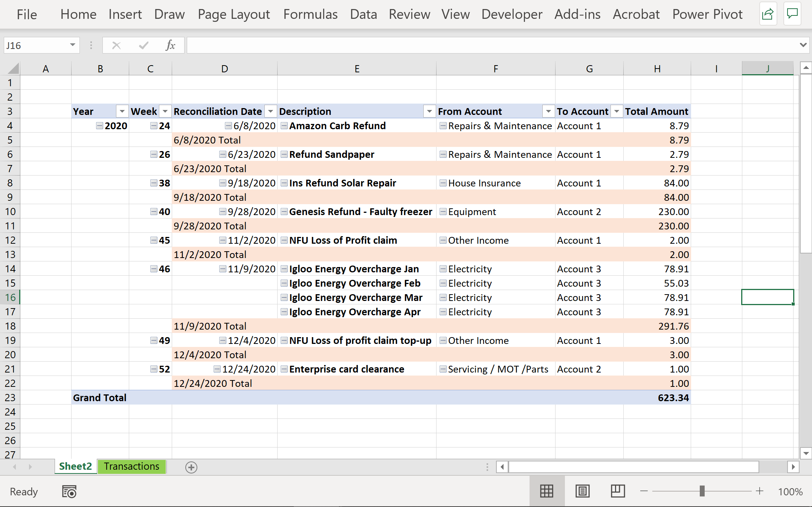Screen dimensions: 812x507
Task: Collapse week 52 group
Action: [x=154, y=369]
